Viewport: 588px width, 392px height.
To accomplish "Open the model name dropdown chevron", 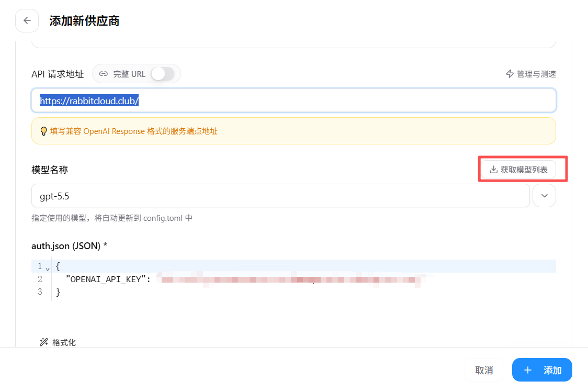I will coord(544,196).
